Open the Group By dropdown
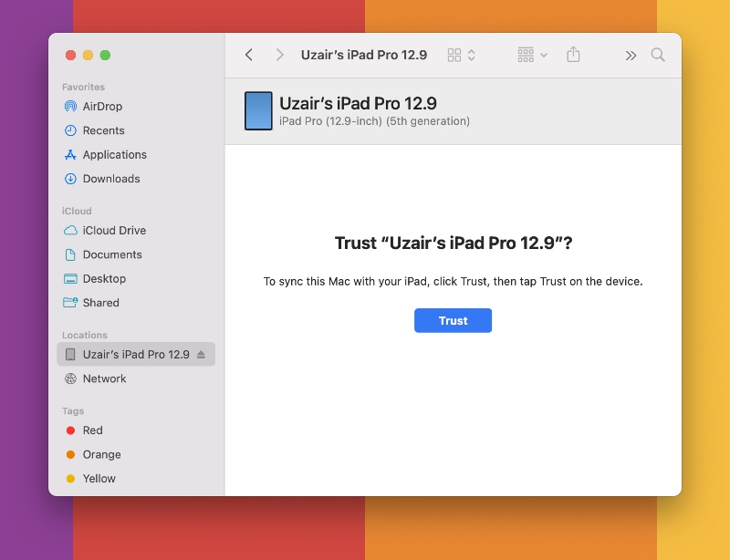Image resolution: width=730 pixels, height=560 pixels. (x=532, y=55)
